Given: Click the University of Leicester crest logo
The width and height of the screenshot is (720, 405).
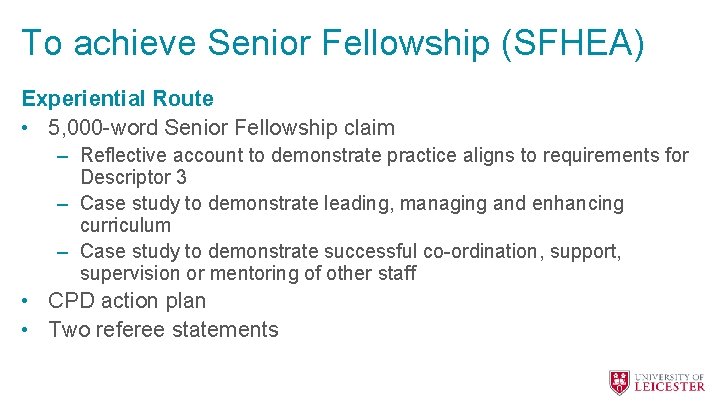Looking at the screenshot, I should 620,382.
